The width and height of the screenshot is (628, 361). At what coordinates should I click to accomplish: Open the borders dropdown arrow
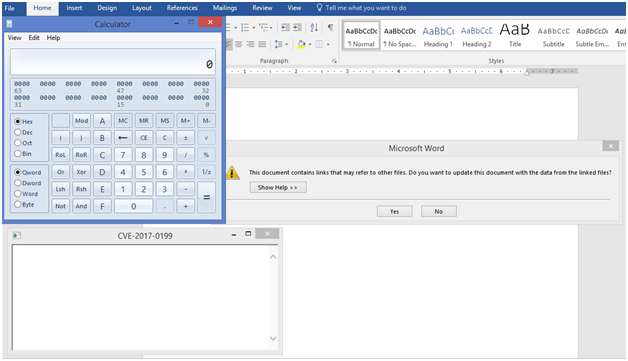point(328,44)
